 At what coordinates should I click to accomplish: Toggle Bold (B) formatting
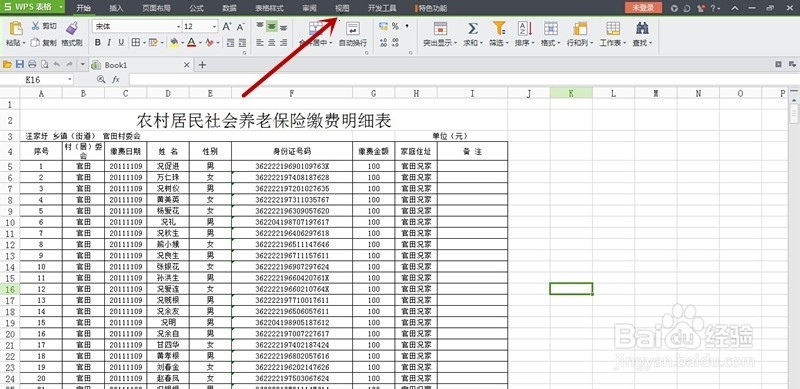(x=97, y=43)
